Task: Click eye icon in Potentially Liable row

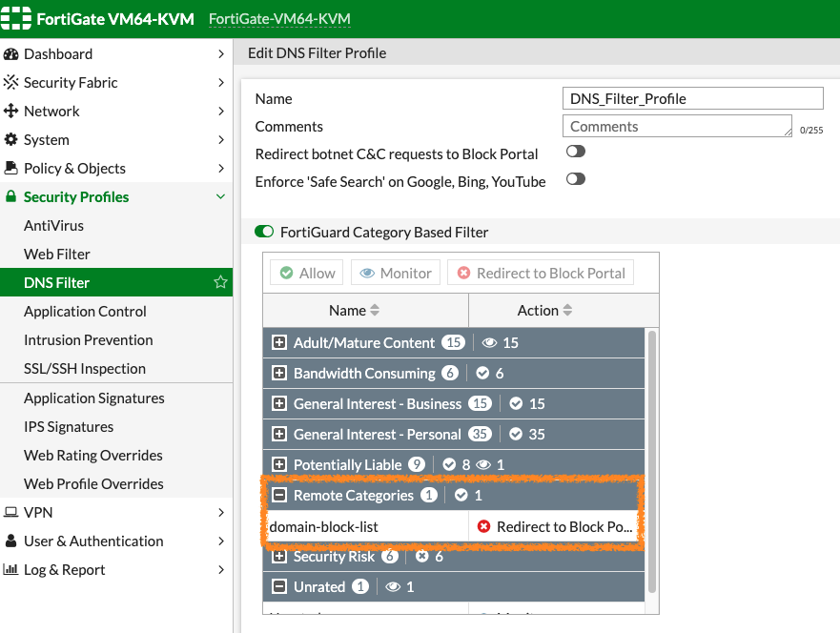Action: 483,465
